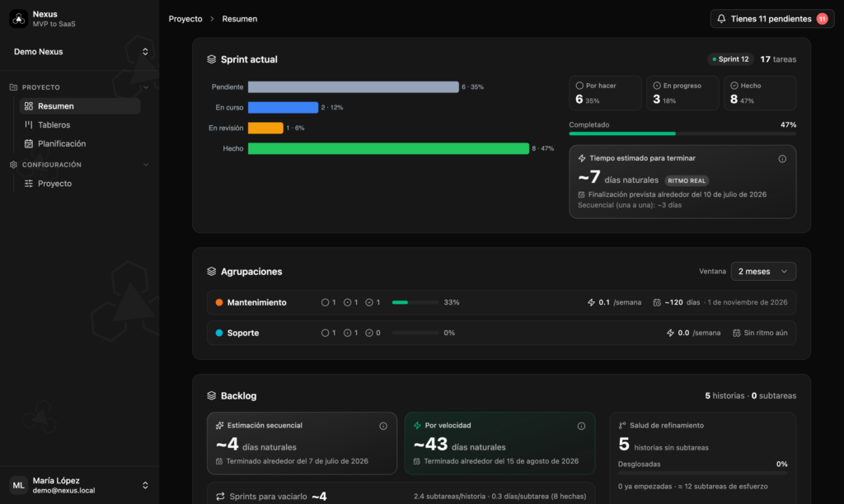Click the Sprints para vaciarlo cycle icon
The width and height of the screenshot is (844, 504).
click(220, 497)
